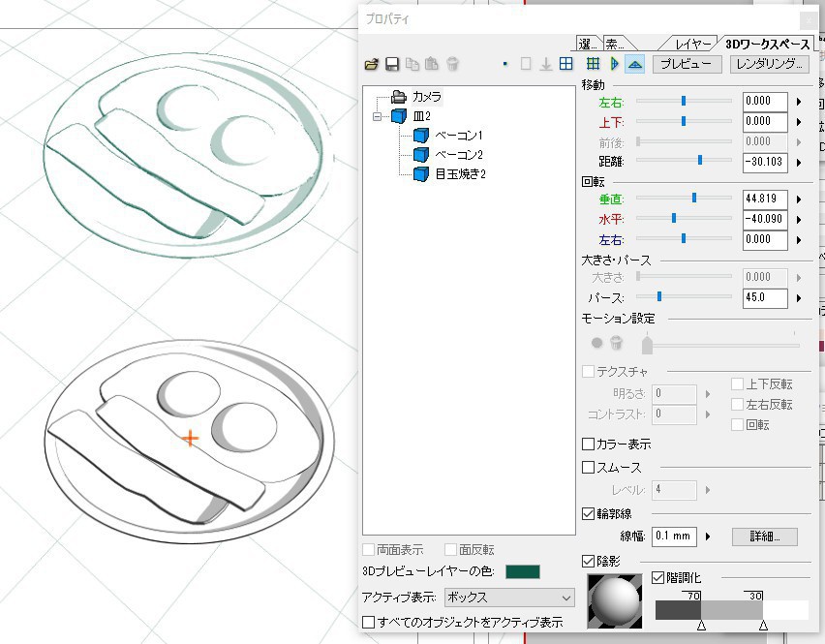The image size is (825, 644).
Task: Open outline 詳細... settings button
Action: [765, 537]
